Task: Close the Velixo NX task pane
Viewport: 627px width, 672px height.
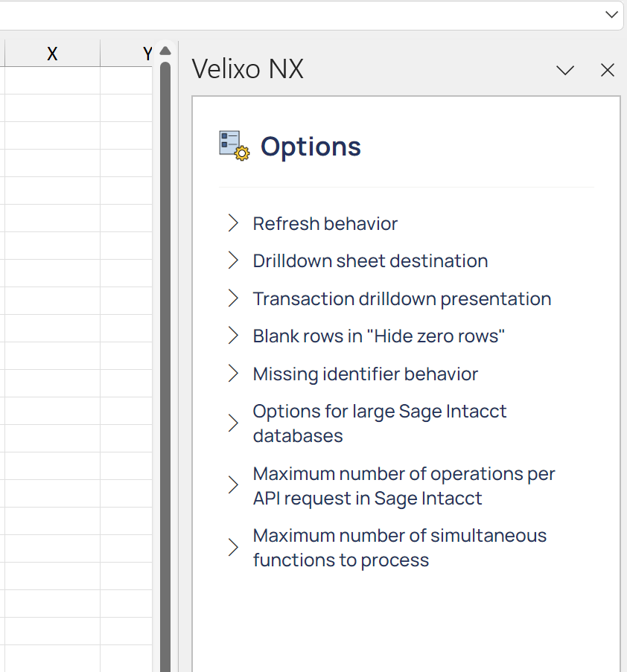Action: [608, 70]
